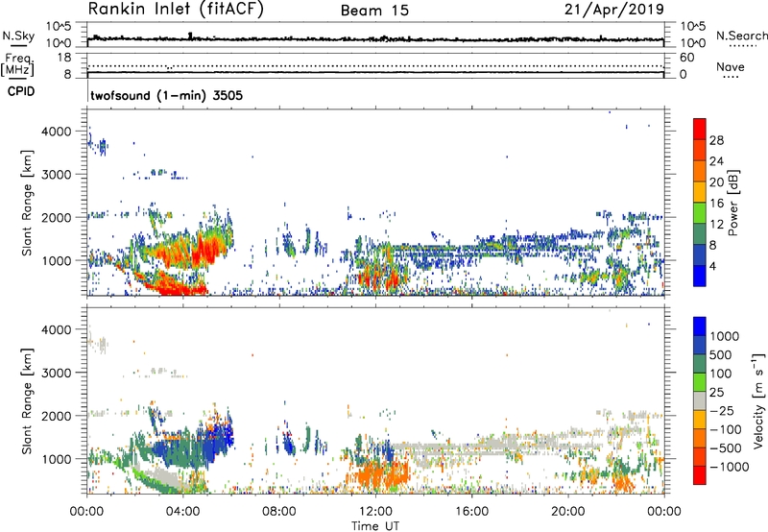Pick the red bottom segment of Velocity colorbar
This screenshot has height=532, width=768.
700,475
